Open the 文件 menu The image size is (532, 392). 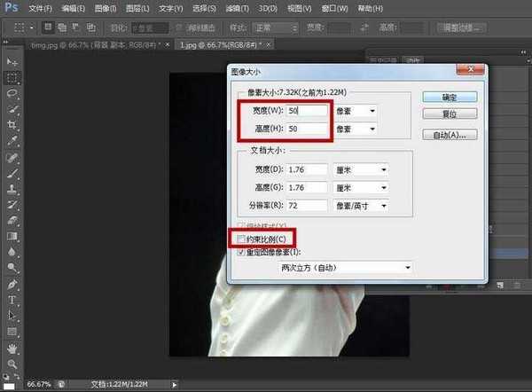click(42, 8)
